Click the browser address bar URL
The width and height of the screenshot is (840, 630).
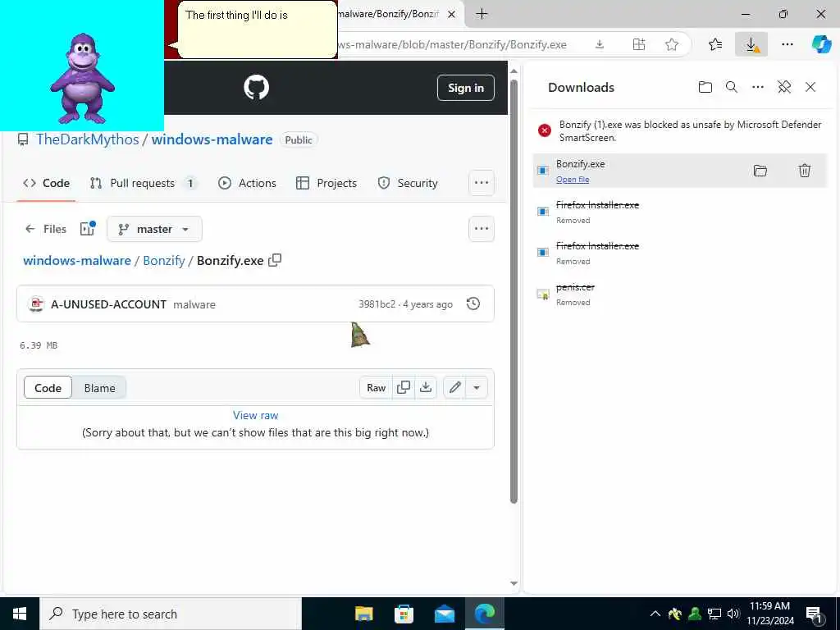pyautogui.click(x=452, y=45)
